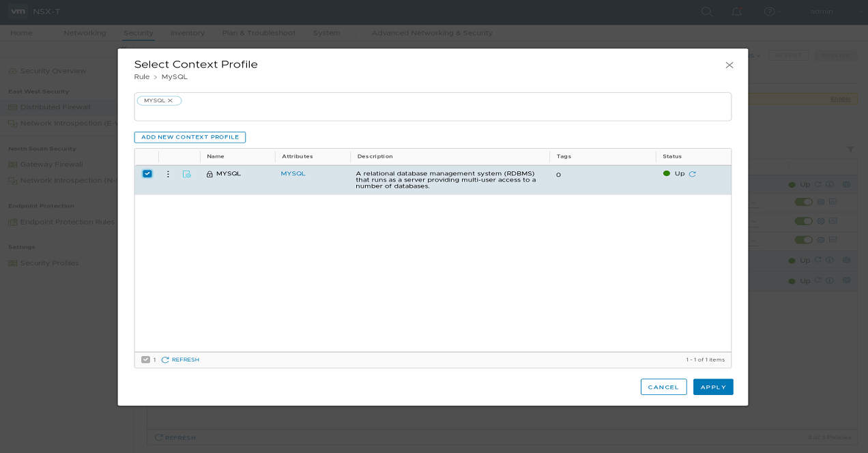
Task: Click ADD NEW CONTEXT PROFILE button
Action: pos(190,137)
